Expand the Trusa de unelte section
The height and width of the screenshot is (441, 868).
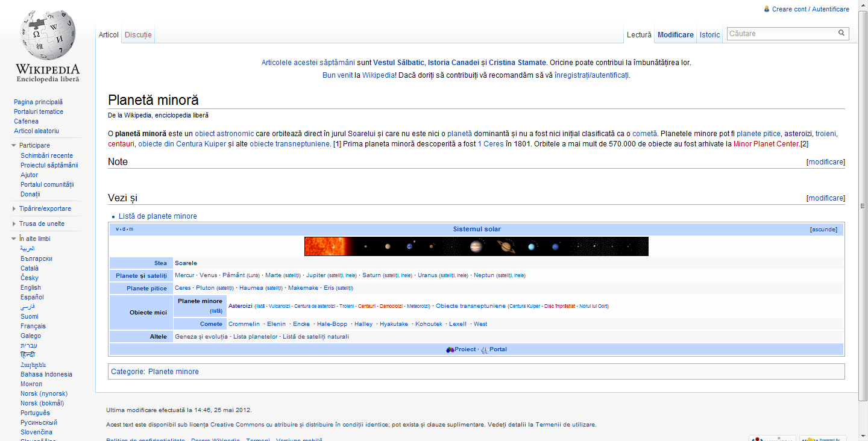click(14, 224)
